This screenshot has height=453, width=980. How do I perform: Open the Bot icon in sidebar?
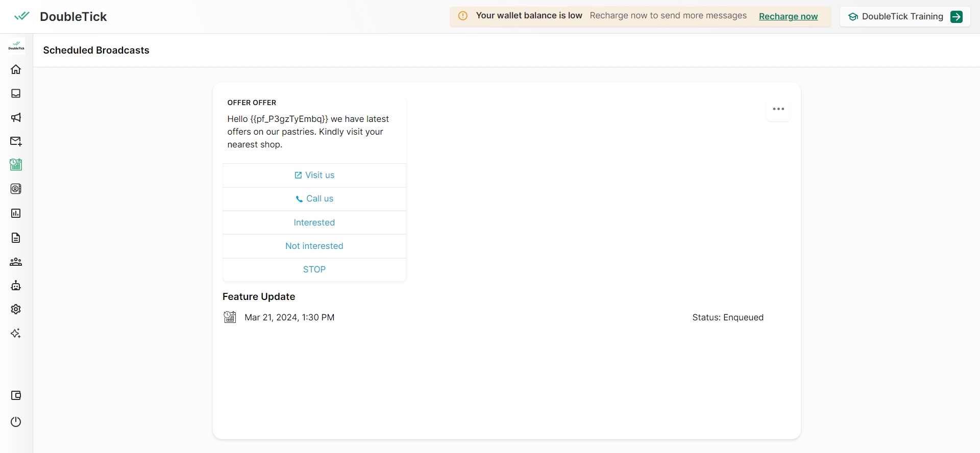(x=16, y=286)
